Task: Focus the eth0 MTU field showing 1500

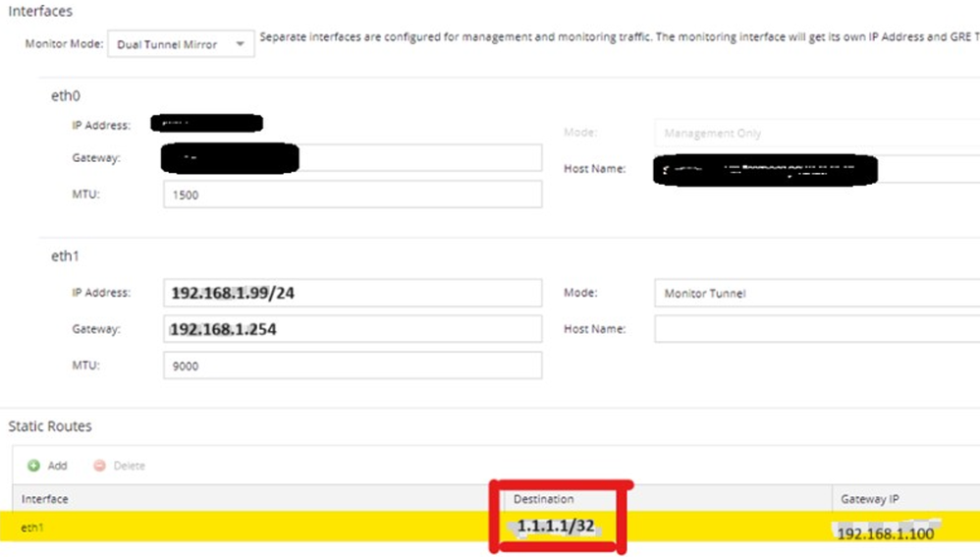Action: 353,195
